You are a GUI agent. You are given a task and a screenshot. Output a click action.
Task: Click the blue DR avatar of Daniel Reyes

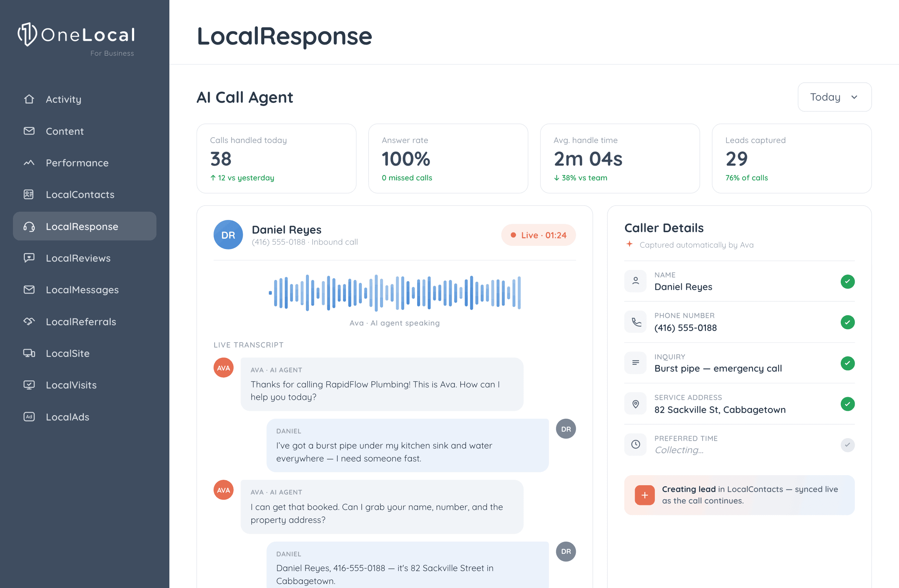click(x=228, y=235)
